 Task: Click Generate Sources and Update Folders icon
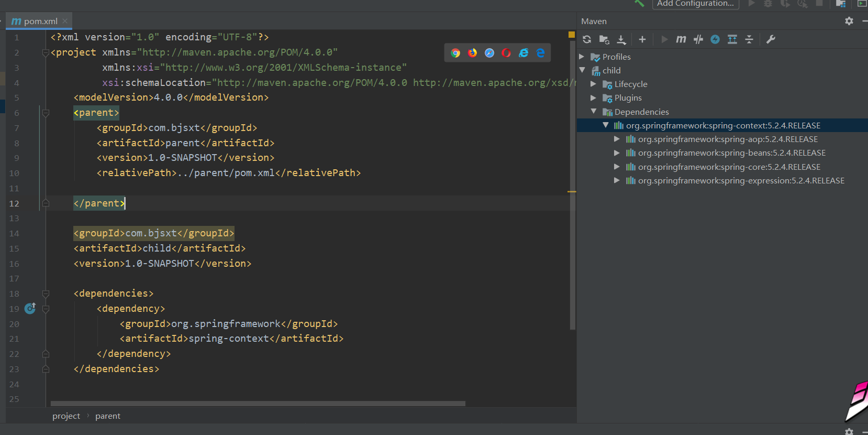pyautogui.click(x=604, y=39)
